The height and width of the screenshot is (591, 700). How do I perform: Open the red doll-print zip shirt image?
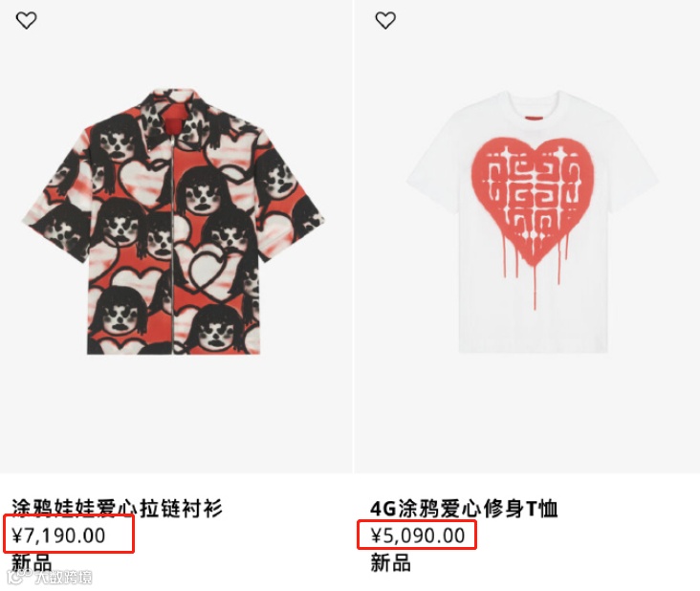tap(174, 222)
